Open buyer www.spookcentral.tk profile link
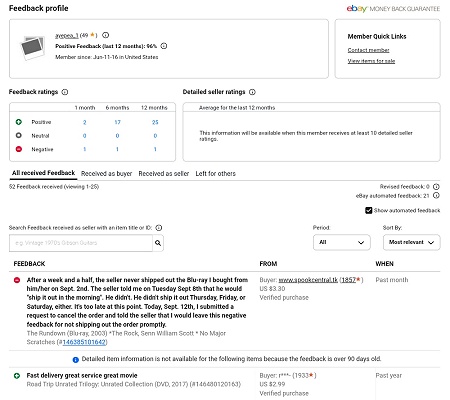 [x=308, y=280]
